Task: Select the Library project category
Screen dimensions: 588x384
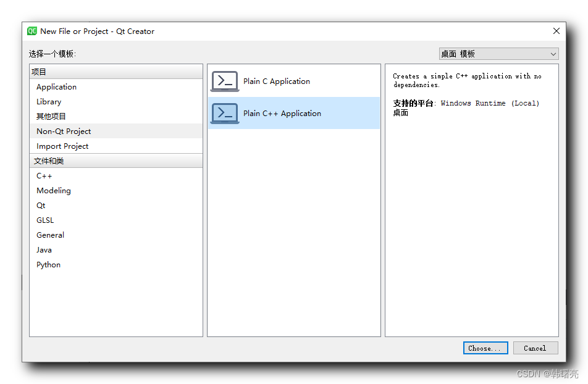Action: point(49,101)
